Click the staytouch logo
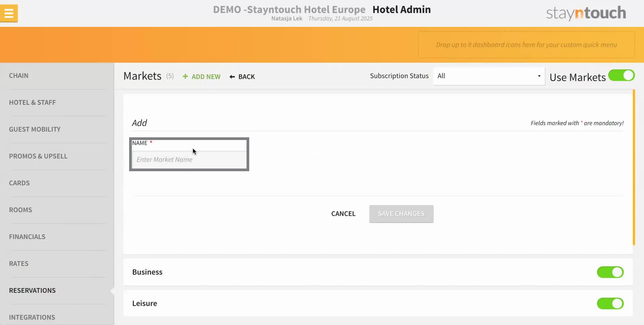 click(x=586, y=13)
